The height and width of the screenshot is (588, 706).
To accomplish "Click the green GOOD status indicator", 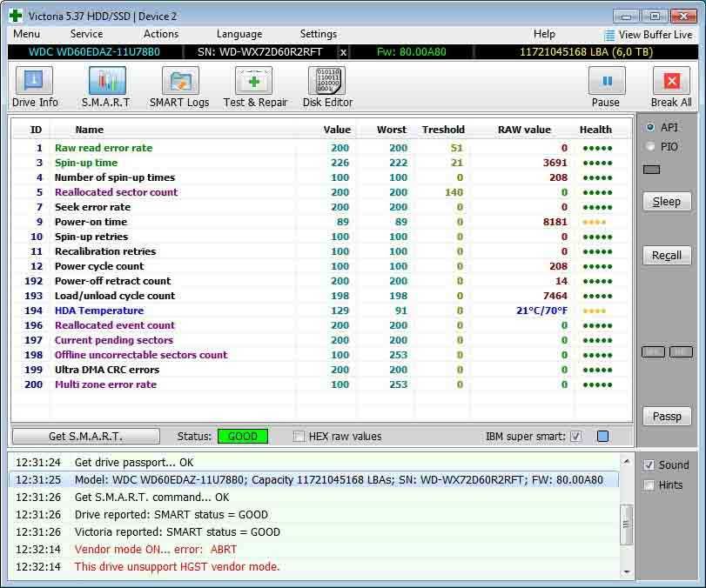I will click(243, 437).
